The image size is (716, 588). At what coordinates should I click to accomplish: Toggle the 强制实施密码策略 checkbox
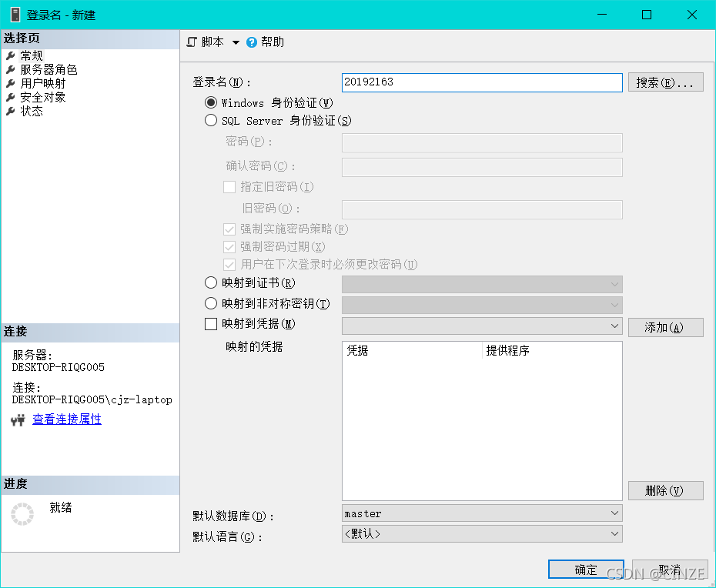pyautogui.click(x=229, y=229)
